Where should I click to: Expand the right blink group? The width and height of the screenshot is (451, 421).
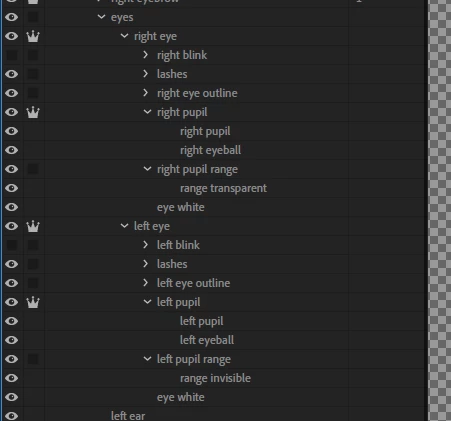(x=145, y=55)
